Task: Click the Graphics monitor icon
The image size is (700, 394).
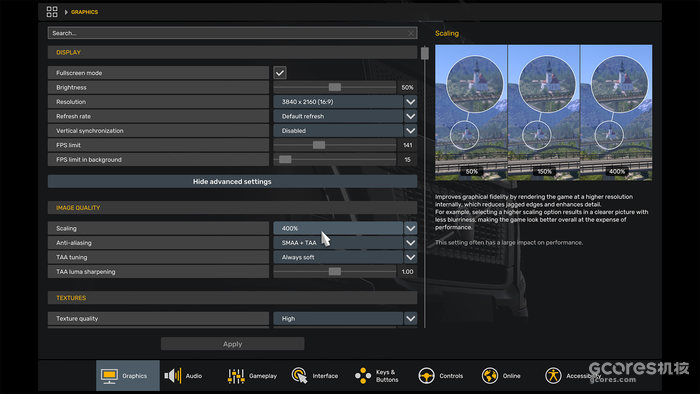Action: (109, 376)
